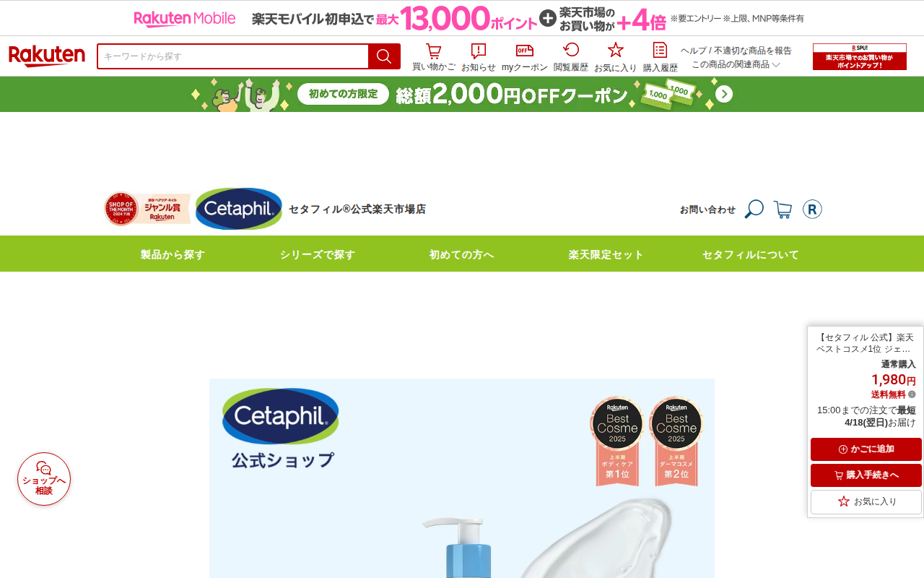Open 購入履歴 purchase history icon
This screenshot has width=924, height=578.
(660, 57)
